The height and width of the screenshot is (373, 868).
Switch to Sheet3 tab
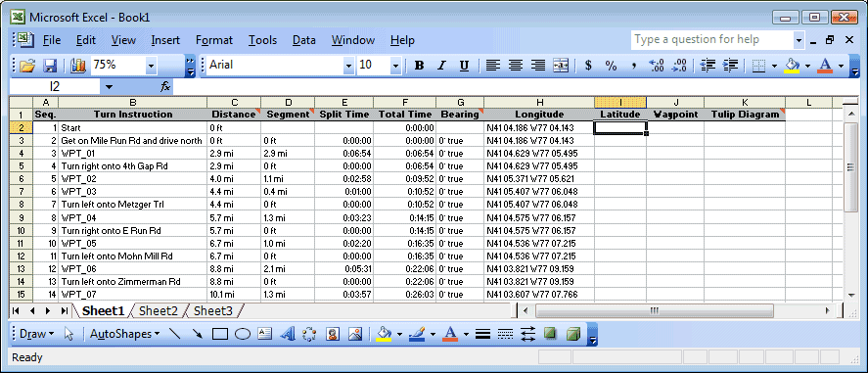click(x=213, y=311)
